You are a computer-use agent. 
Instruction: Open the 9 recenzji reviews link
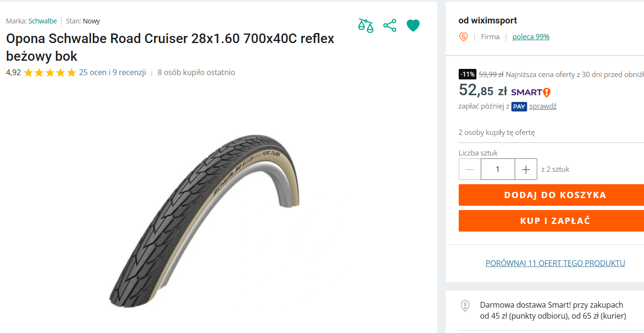[x=129, y=73]
